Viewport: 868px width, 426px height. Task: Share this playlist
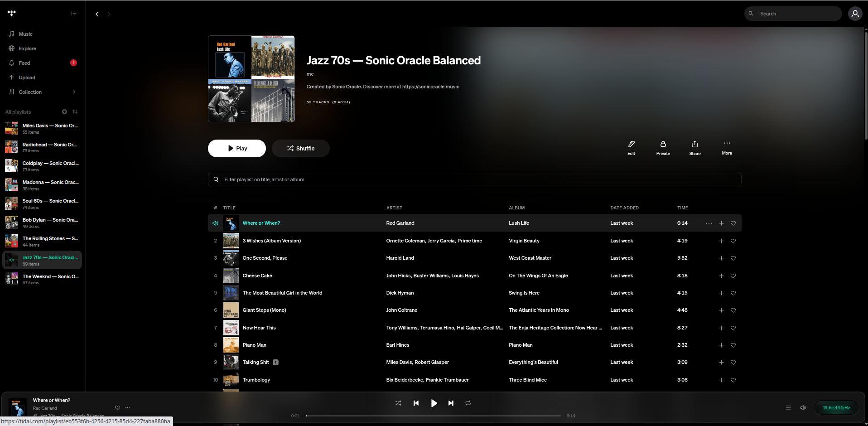[x=695, y=148]
